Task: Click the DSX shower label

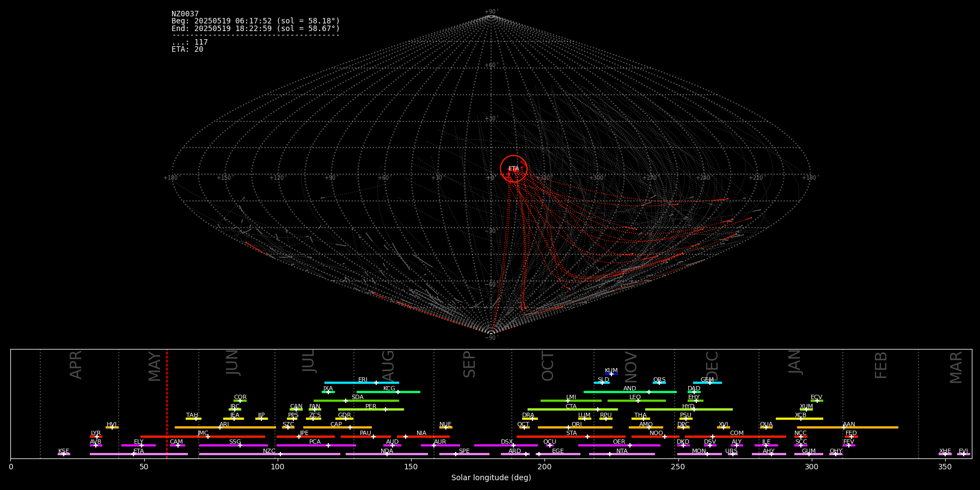Action: click(507, 442)
